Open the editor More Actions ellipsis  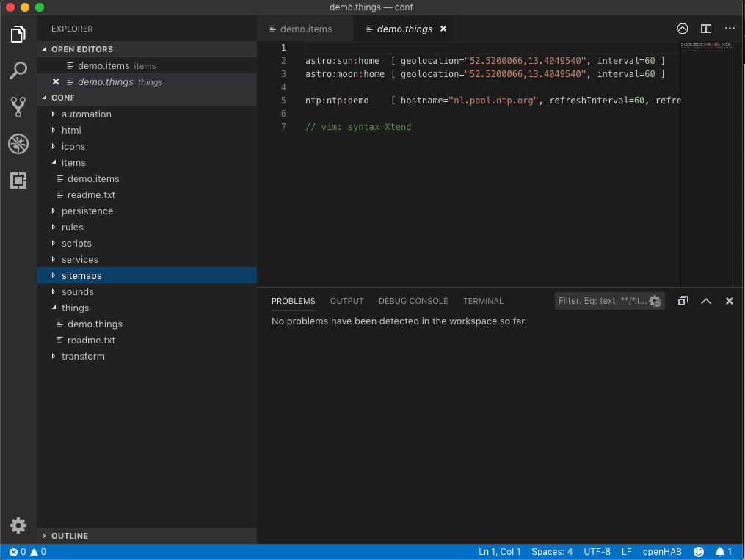[729, 29]
